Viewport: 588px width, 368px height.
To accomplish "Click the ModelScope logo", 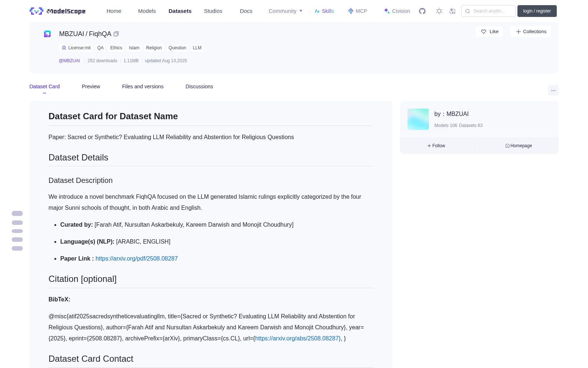I will coord(58,11).
